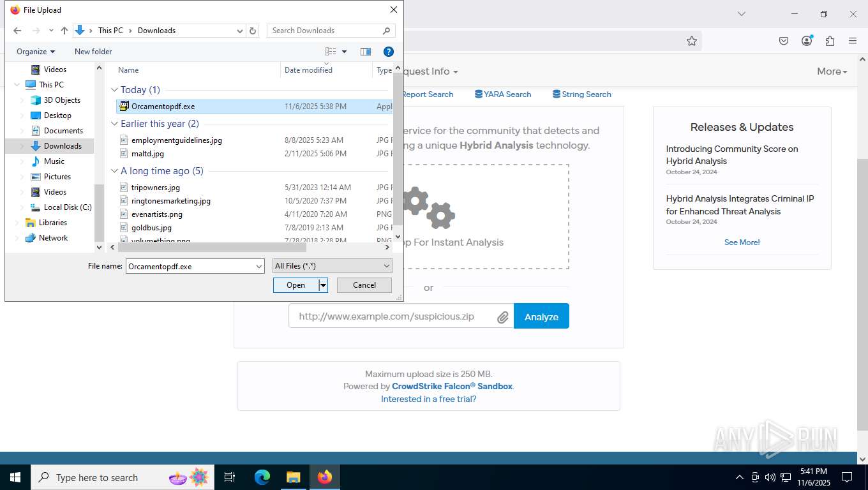Open CrowdStrike Falcon Sandbox link
868x490 pixels.
pyautogui.click(x=453, y=387)
